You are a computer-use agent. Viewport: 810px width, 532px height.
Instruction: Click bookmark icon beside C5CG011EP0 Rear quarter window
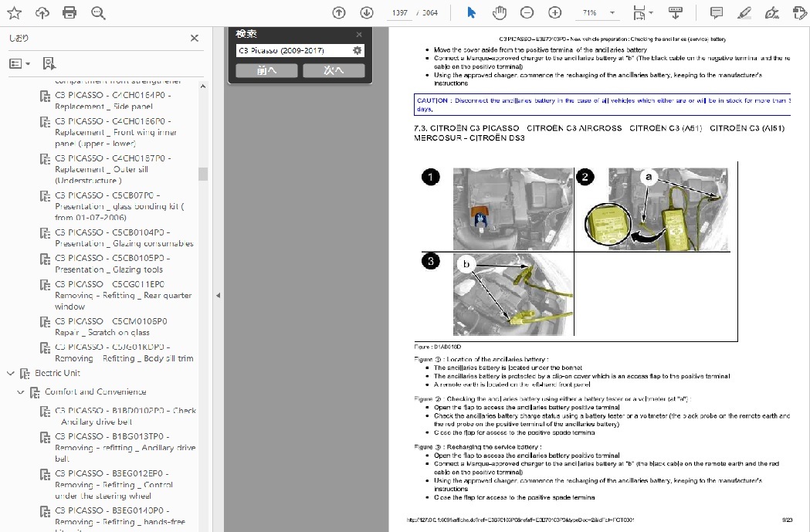click(45, 285)
